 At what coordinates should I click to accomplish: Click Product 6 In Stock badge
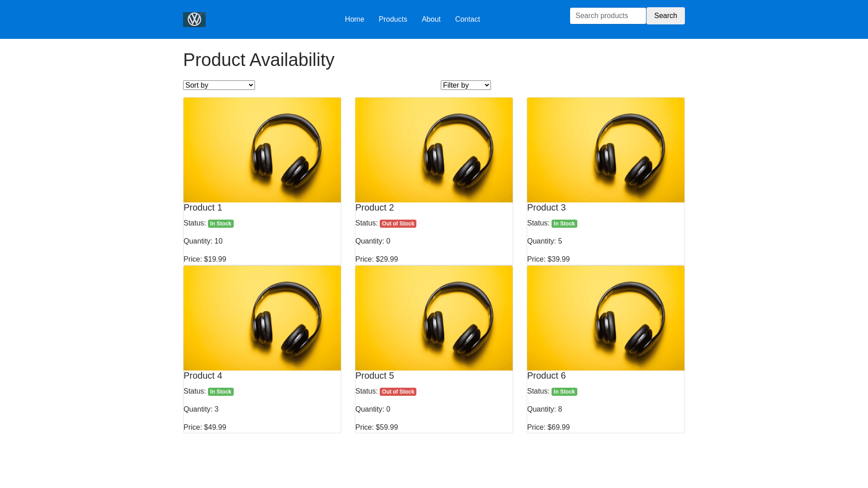pos(564,392)
